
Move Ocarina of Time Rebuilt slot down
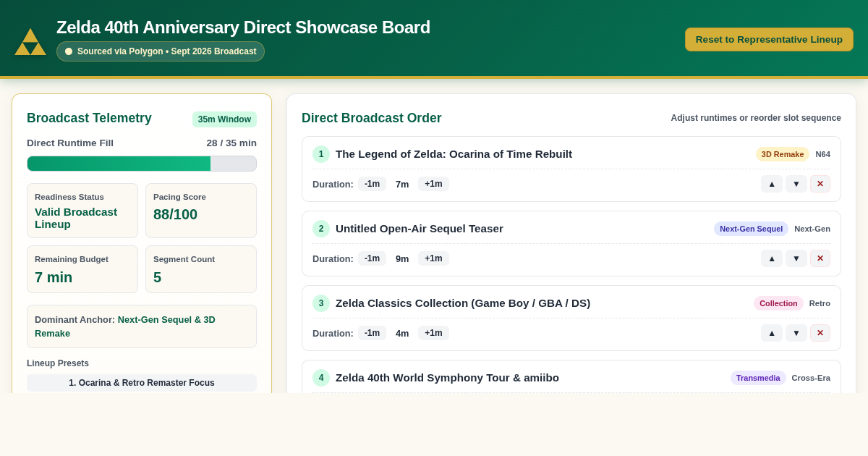coord(796,184)
